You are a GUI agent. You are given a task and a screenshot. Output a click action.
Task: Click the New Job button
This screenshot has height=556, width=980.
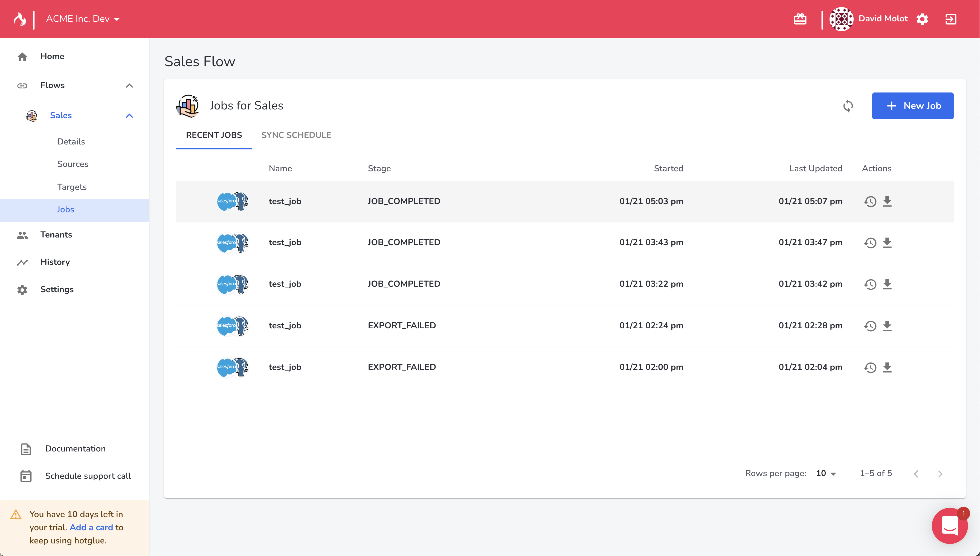tap(912, 106)
